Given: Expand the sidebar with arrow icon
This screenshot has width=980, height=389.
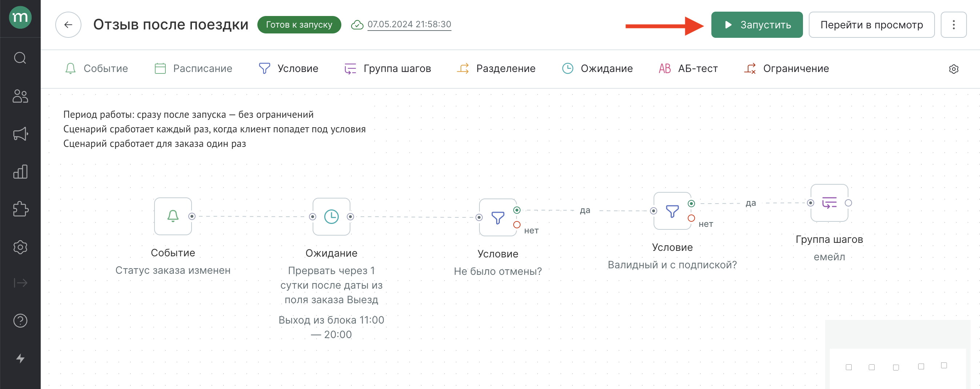Looking at the screenshot, I should click(x=20, y=283).
